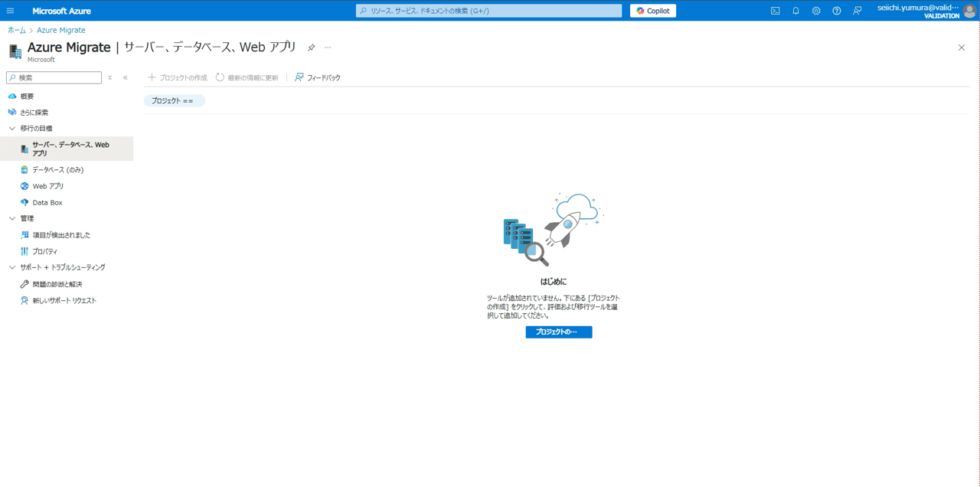The height and width of the screenshot is (487, 980).
Task: Collapse the 移行の目標 section
Action: [x=12, y=129]
